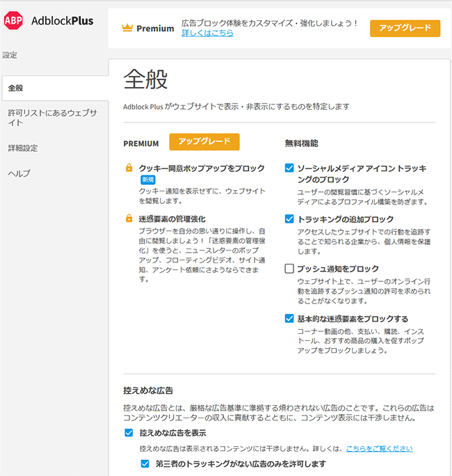452x476 pixels.
Task: Click the Premium banner label text
Action: click(x=155, y=29)
